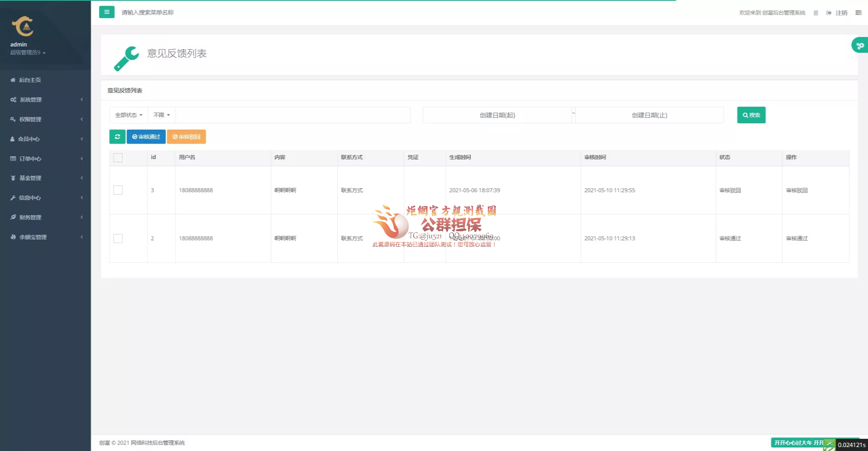
Task: Click the hamburger menu toggle button
Action: (x=107, y=12)
